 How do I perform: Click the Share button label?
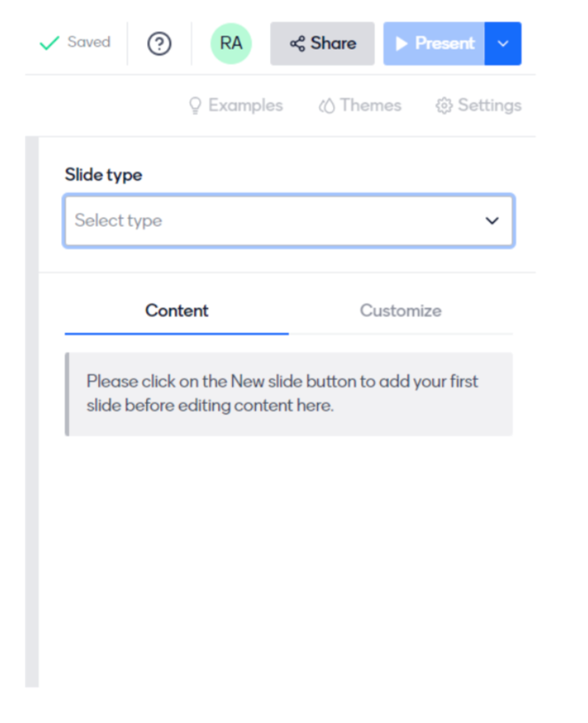tap(333, 43)
